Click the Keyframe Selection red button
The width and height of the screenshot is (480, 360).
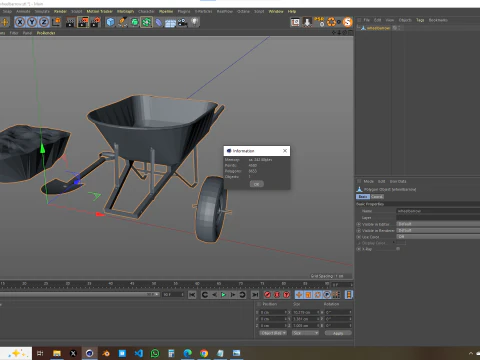(x=287, y=295)
